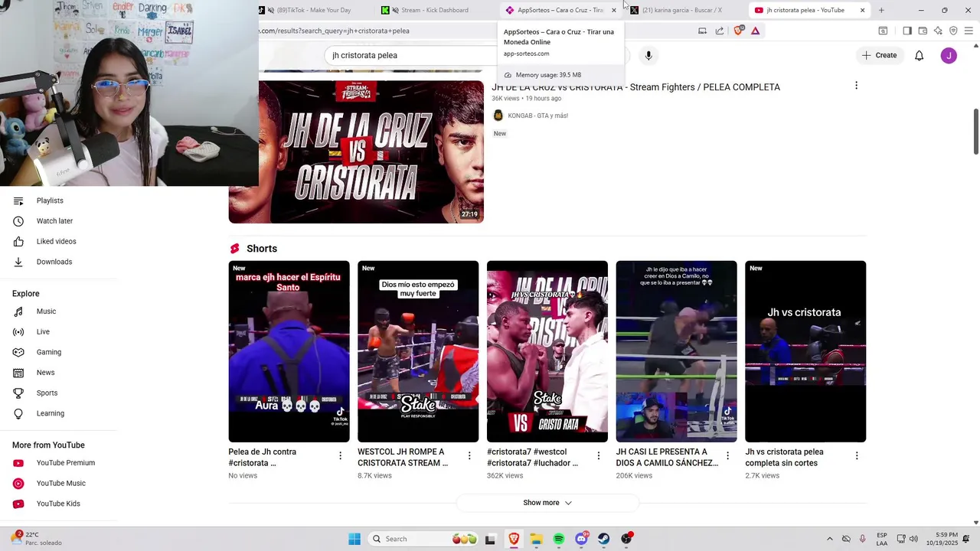The width and height of the screenshot is (980, 551).
Task: Close the YouTube tab
Action: [x=862, y=10]
